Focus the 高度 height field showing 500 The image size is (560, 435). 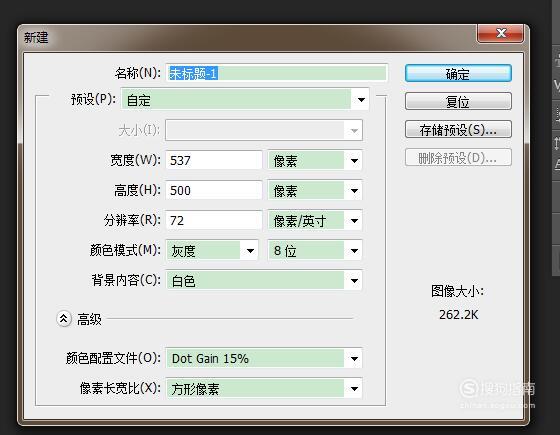click(214, 190)
